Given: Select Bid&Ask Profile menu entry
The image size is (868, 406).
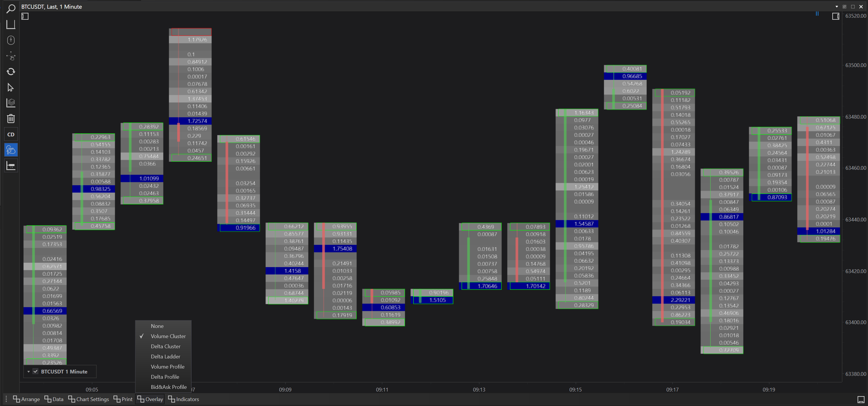Looking at the screenshot, I should (x=168, y=387).
